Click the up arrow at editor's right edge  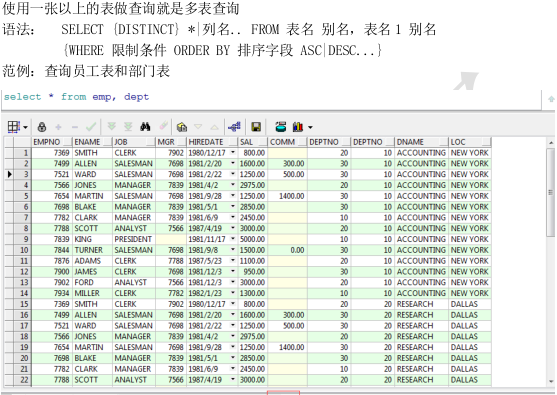551,99
